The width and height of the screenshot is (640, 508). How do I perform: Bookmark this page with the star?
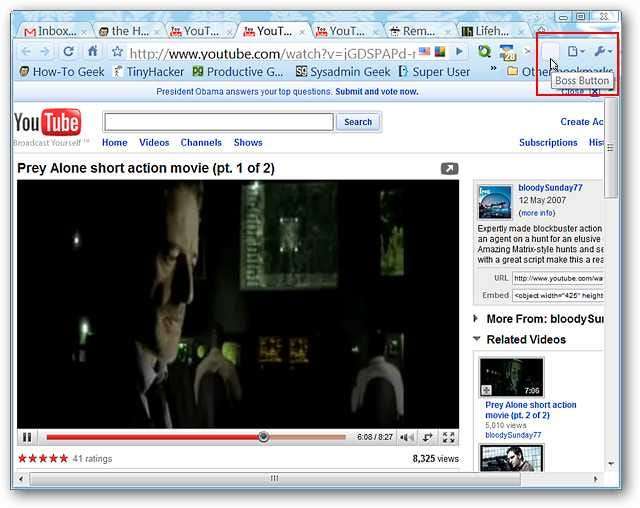pyautogui.click(x=118, y=52)
